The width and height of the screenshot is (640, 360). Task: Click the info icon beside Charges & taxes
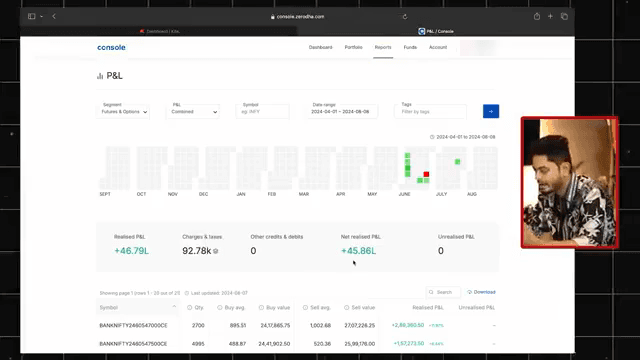(216, 251)
